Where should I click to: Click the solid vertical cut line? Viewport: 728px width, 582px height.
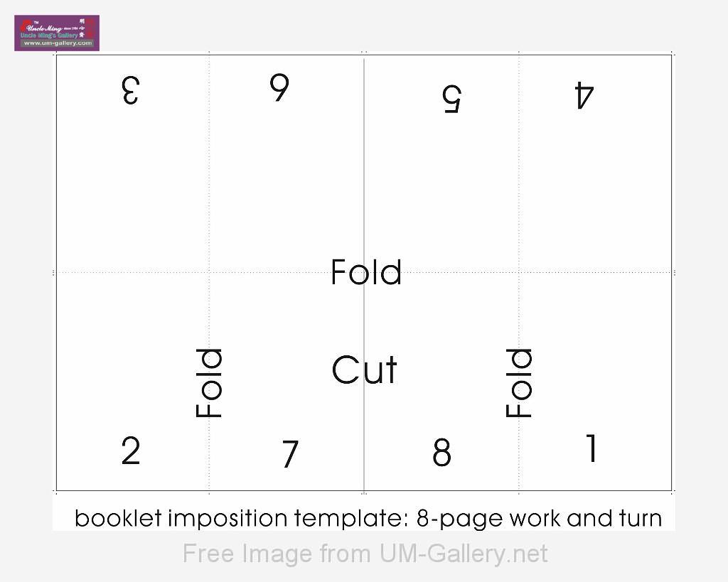[x=364, y=178]
